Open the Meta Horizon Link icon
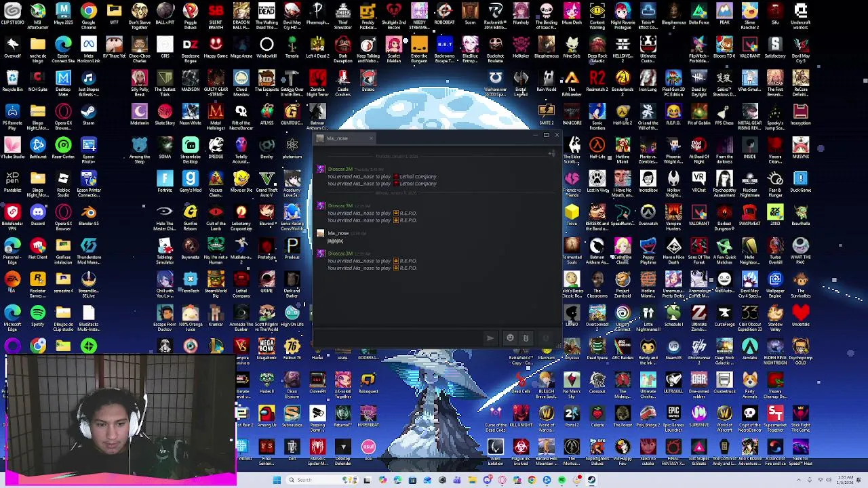 (88, 48)
